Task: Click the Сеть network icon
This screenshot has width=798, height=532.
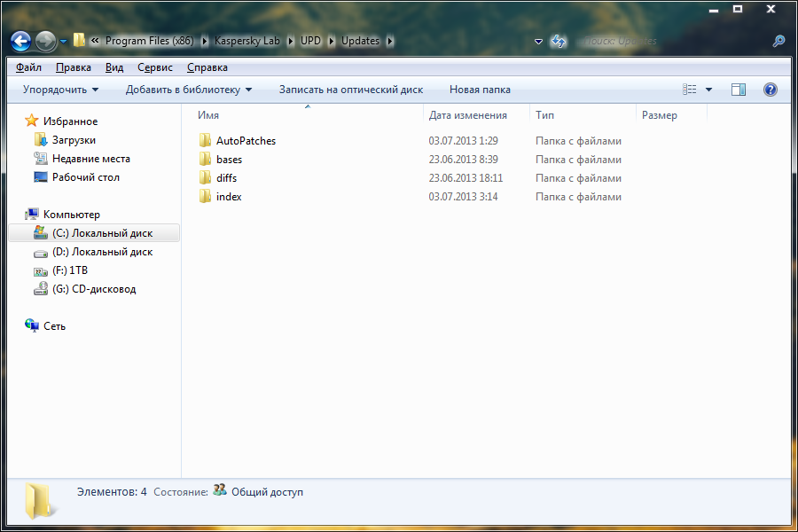Action: point(32,325)
